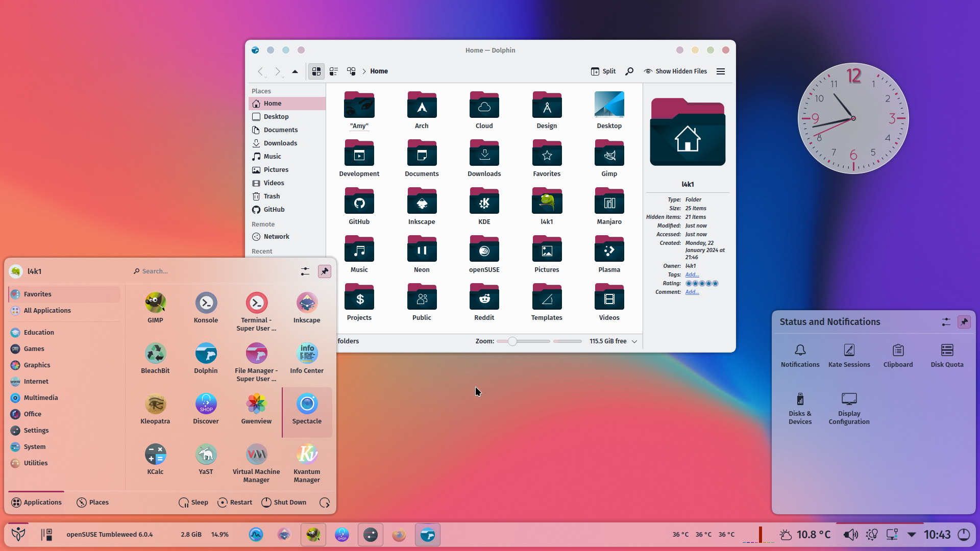Switch to the Places tab in launcher
Image resolution: width=980 pixels, height=551 pixels.
[92, 503]
